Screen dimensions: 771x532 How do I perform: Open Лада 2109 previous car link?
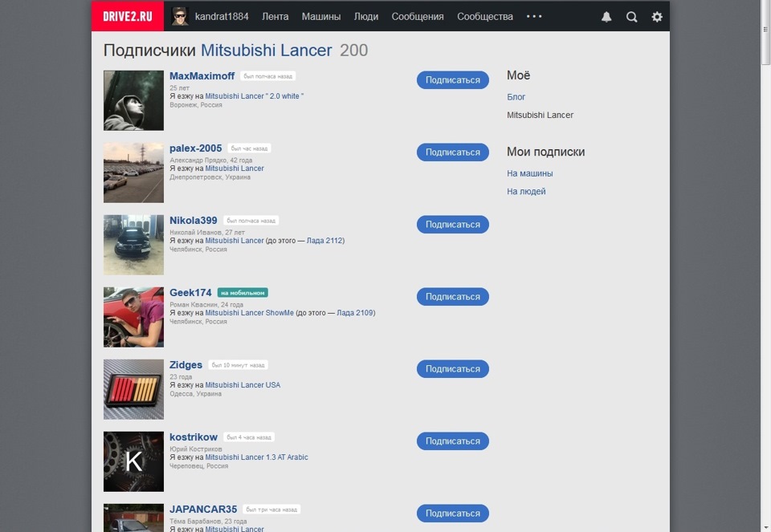(355, 313)
